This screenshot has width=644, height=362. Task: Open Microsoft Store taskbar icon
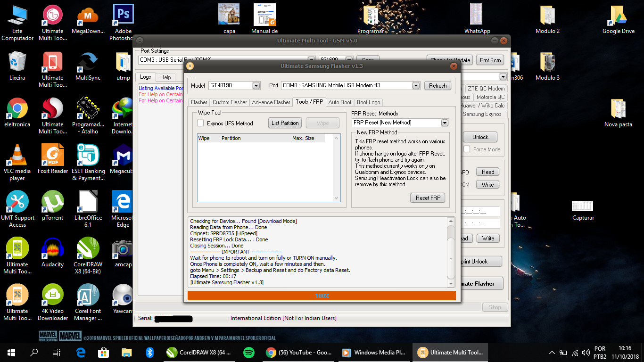coord(104,352)
